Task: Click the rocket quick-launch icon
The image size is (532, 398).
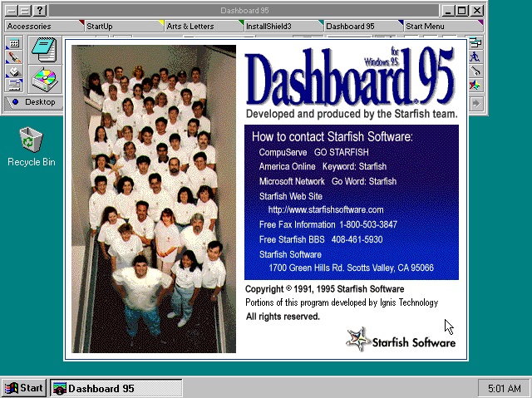Action: [x=14, y=57]
